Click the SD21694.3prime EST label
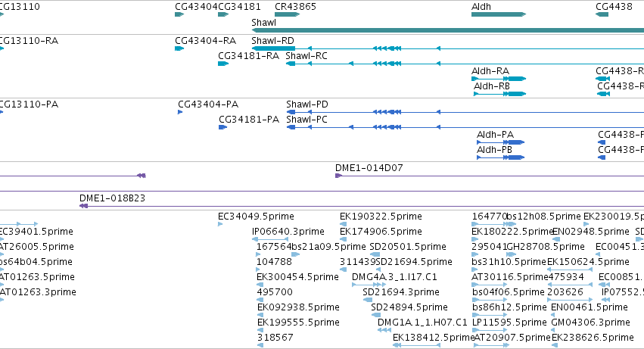Screen dimensions: 644x349 401,293
